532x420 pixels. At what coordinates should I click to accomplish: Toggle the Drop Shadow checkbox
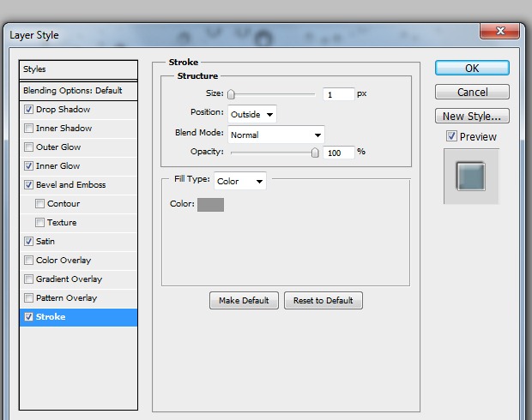coord(29,109)
